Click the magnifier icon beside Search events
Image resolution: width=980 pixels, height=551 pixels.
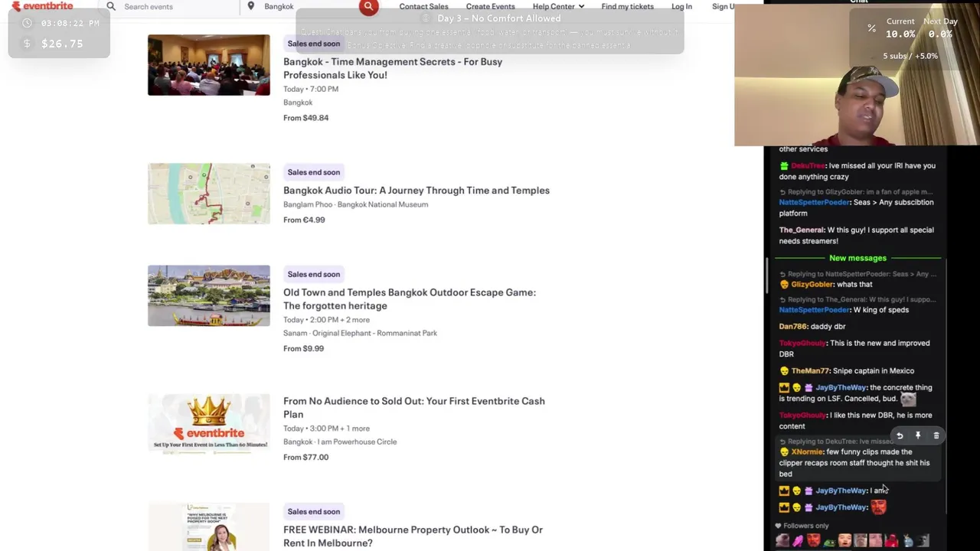click(x=111, y=6)
